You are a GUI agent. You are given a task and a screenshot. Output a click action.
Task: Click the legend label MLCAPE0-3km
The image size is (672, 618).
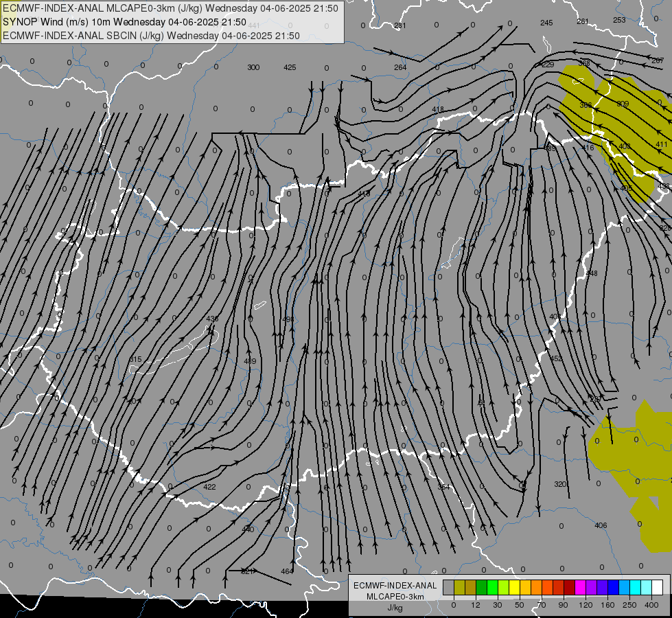pyautogui.click(x=395, y=597)
